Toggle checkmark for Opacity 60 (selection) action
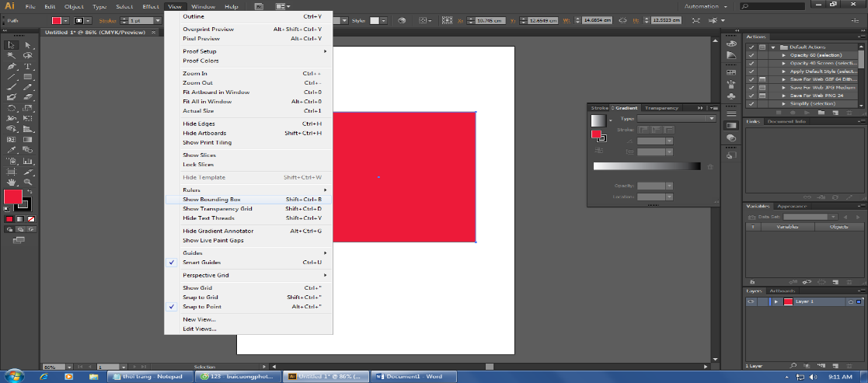Viewport: 868px width, 383px height. (751, 55)
